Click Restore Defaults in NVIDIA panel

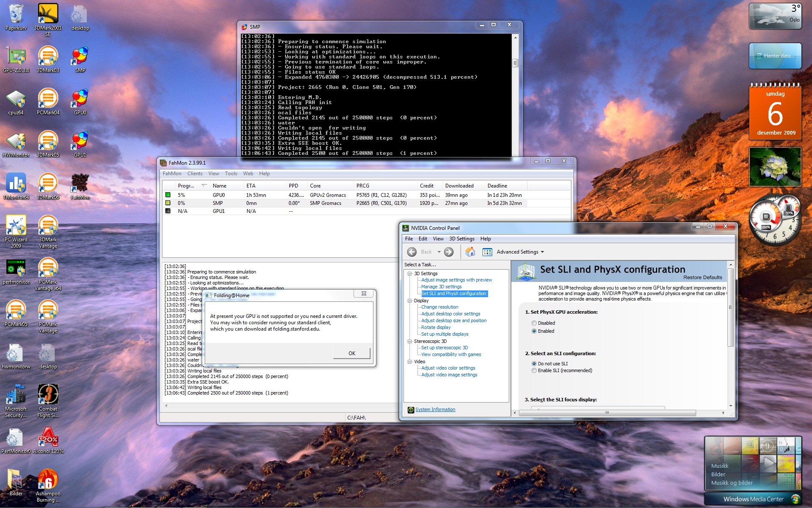pos(702,277)
